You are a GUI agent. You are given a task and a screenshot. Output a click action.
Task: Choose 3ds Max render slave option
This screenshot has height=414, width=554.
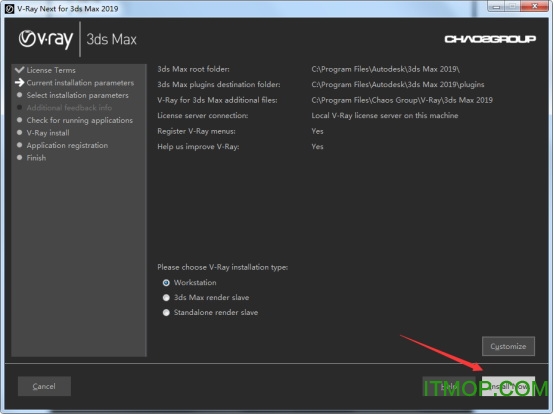point(166,297)
